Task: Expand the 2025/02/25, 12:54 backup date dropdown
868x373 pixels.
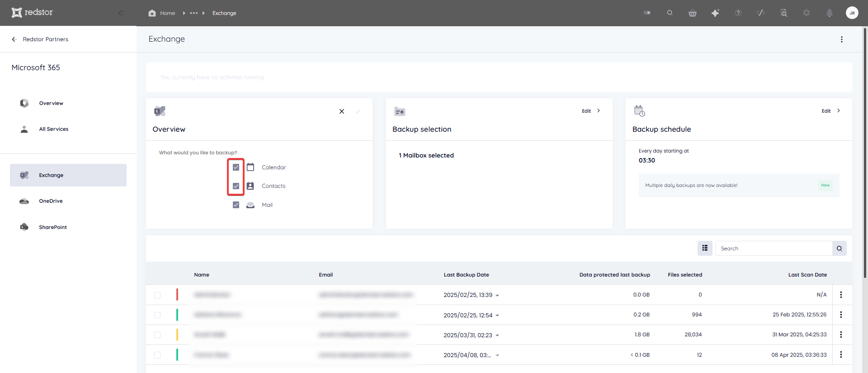Action: (x=497, y=316)
